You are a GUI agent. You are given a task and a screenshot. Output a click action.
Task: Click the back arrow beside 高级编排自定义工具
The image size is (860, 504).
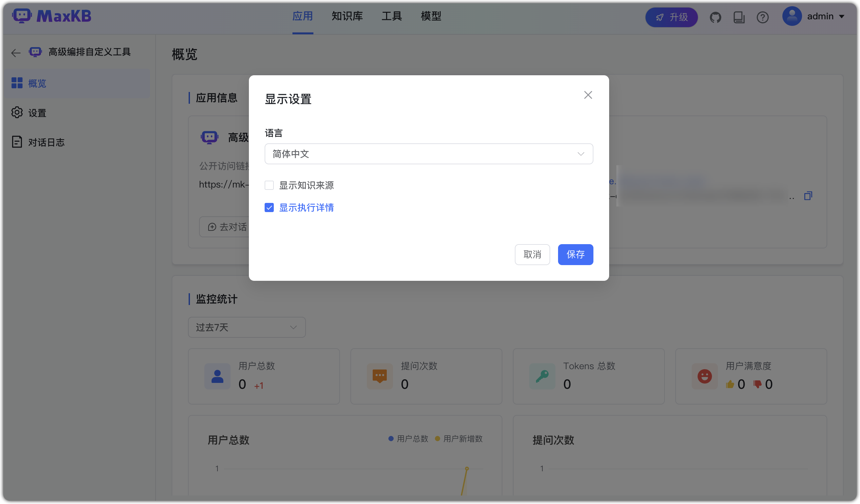(15, 53)
